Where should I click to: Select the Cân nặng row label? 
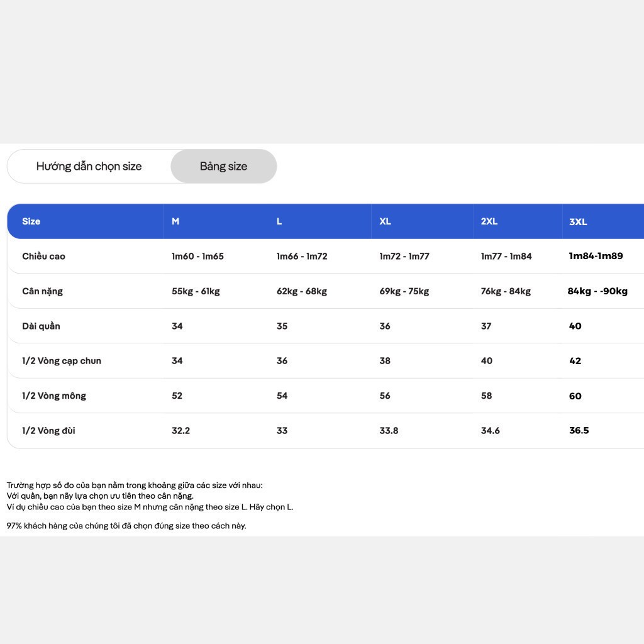(x=42, y=291)
